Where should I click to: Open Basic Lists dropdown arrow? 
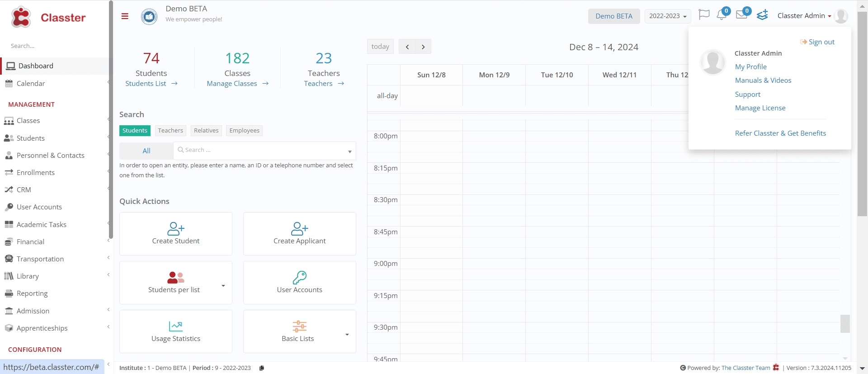coord(347,335)
